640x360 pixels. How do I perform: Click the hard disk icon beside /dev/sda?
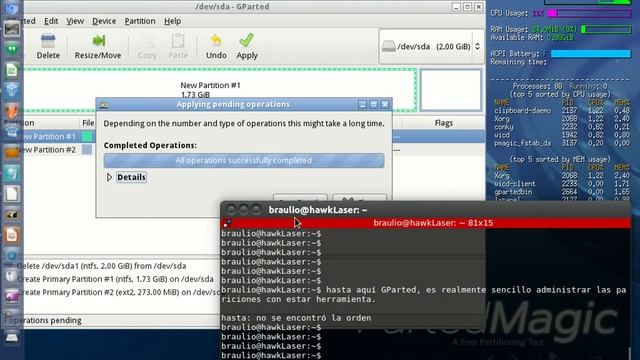coord(389,46)
